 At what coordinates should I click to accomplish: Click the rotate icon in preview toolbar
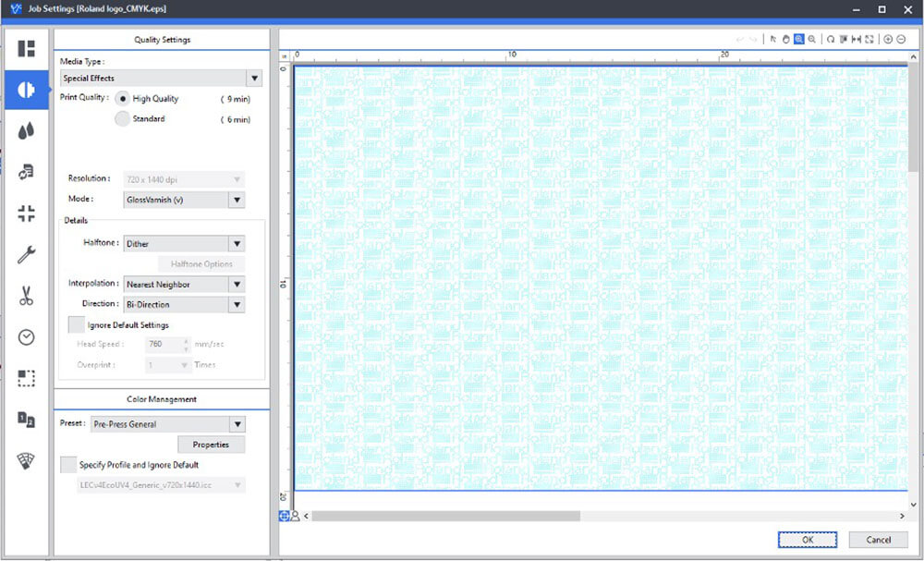[x=831, y=40]
